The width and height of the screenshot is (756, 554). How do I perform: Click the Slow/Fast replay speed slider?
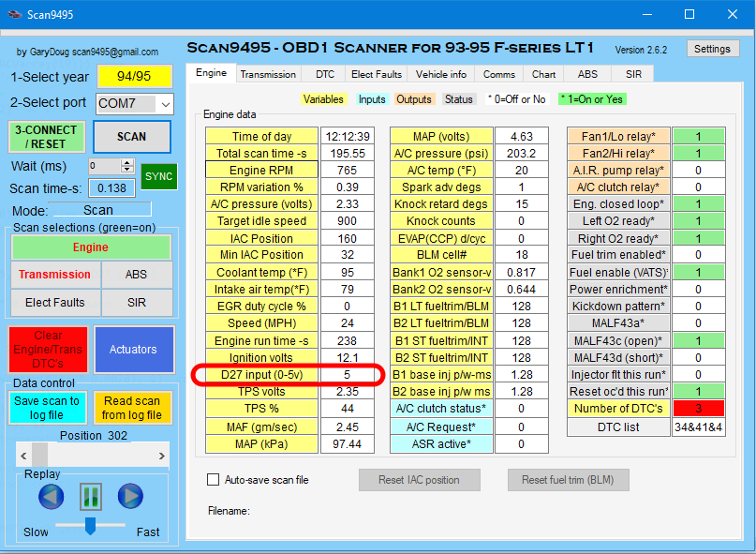click(91, 525)
